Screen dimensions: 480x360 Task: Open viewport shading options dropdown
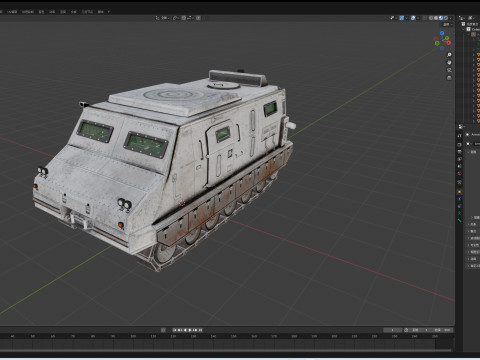pyautogui.click(x=451, y=18)
